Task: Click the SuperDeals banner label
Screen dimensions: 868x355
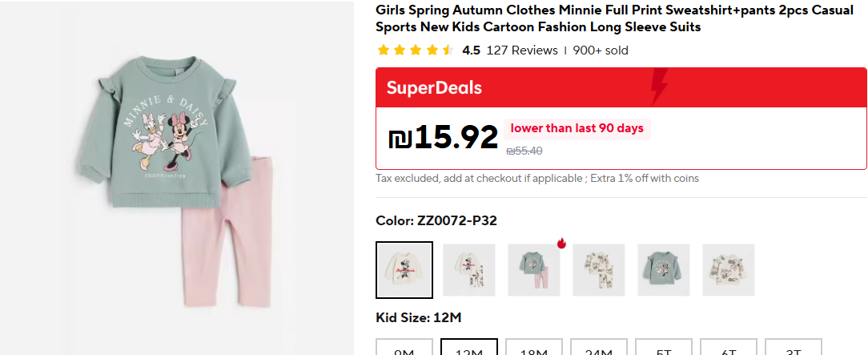Action: click(x=434, y=87)
